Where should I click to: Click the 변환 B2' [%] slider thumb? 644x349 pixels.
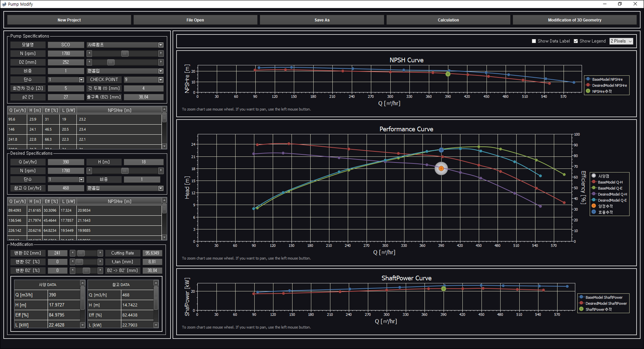(86, 270)
